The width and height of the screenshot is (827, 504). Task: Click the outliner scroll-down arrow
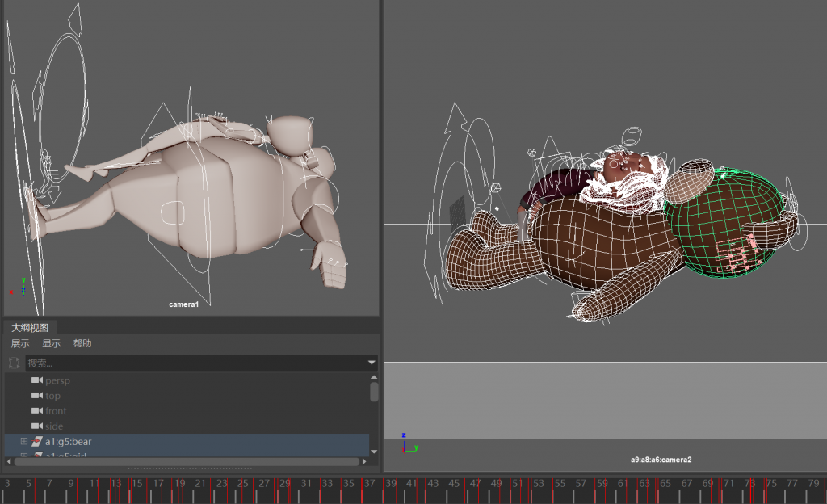pyautogui.click(x=374, y=451)
